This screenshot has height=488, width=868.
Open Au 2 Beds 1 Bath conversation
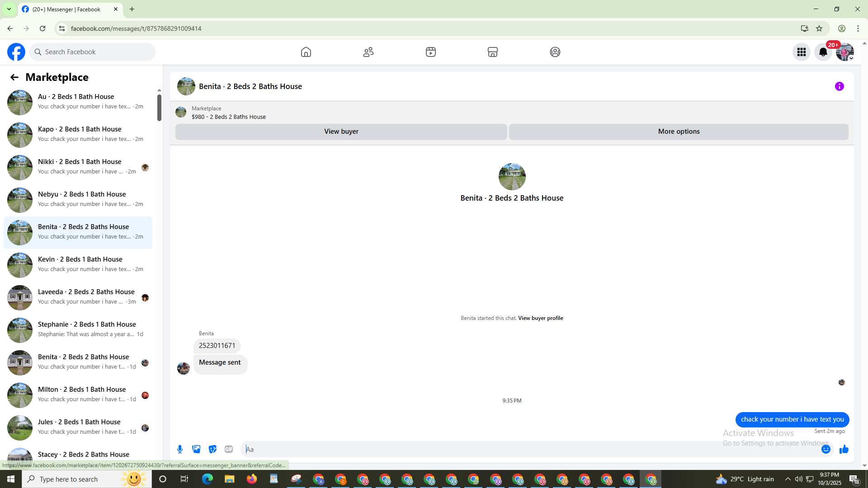78,102
